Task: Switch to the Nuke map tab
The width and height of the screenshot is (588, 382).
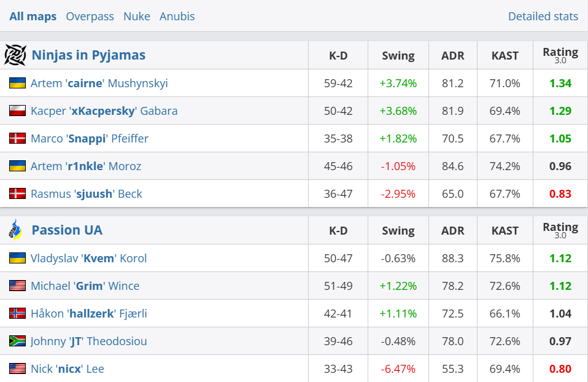Action: (x=136, y=17)
